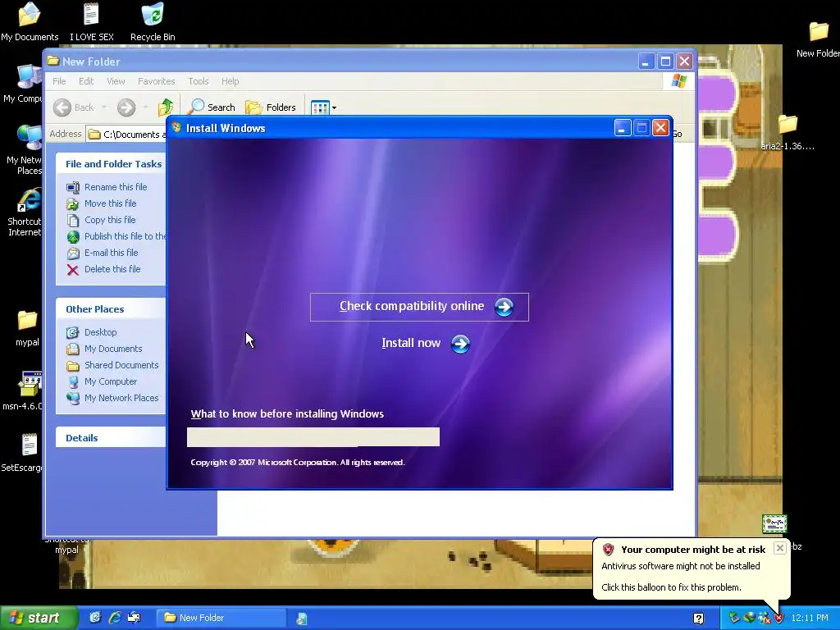Open the View menu in New Folder window
This screenshot has height=630, width=840.
(116, 81)
